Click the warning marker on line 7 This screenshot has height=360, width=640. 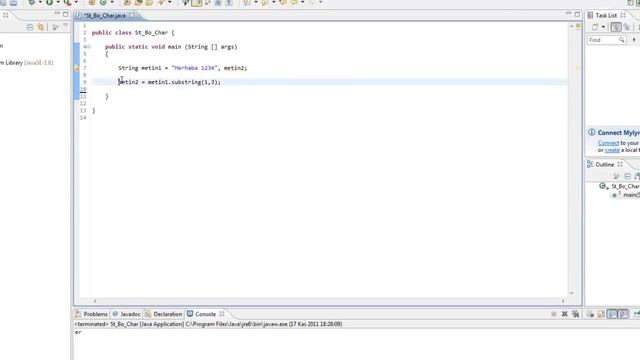click(76, 68)
